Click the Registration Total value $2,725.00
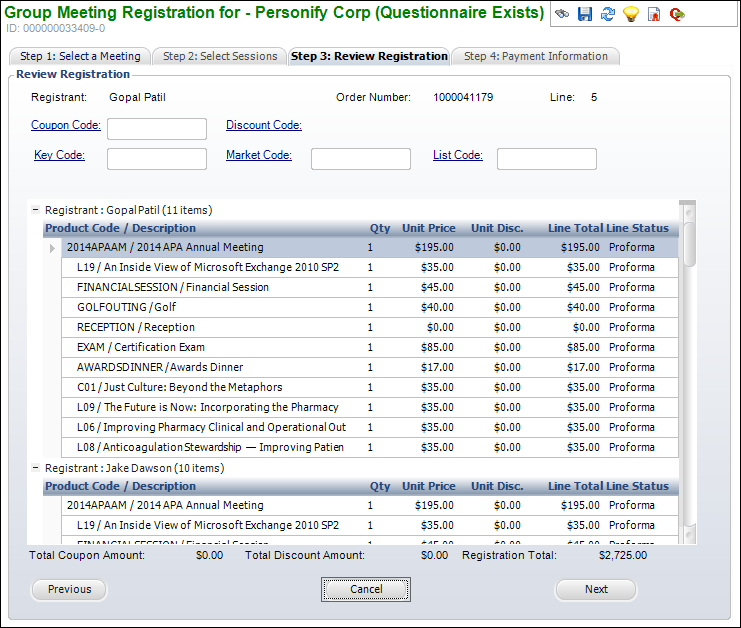Viewport: 741px width, 628px height. [x=623, y=555]
